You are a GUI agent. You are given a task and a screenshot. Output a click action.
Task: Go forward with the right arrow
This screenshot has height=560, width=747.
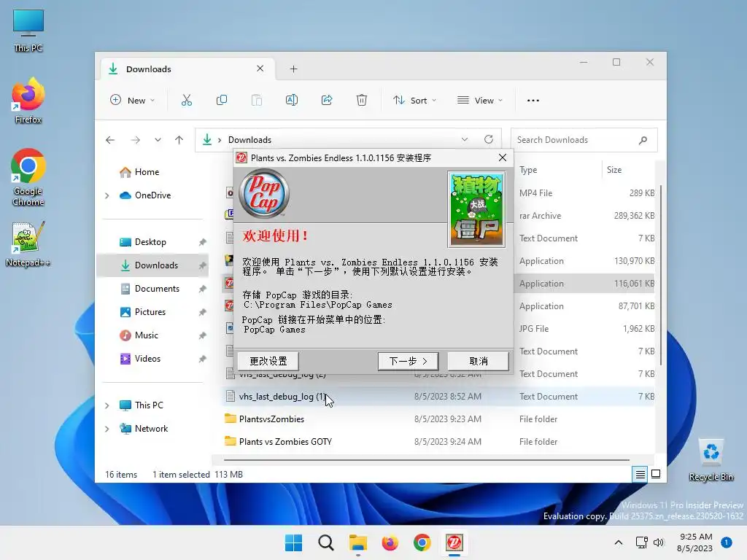135,139
